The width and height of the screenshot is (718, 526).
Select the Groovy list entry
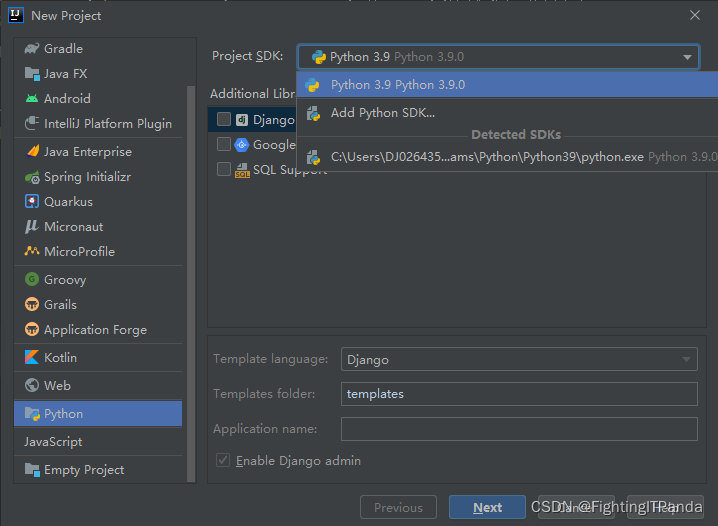coord(98,280)
